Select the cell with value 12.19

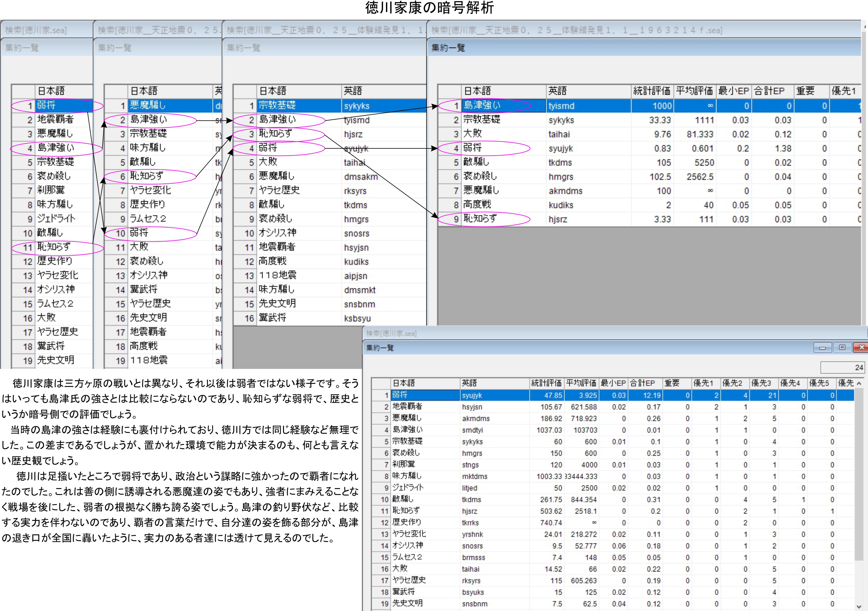[x=645, y=395]
